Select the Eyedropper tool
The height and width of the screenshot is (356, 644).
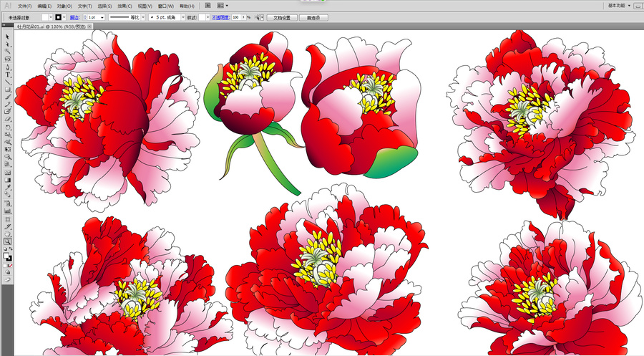click(7, 188)
